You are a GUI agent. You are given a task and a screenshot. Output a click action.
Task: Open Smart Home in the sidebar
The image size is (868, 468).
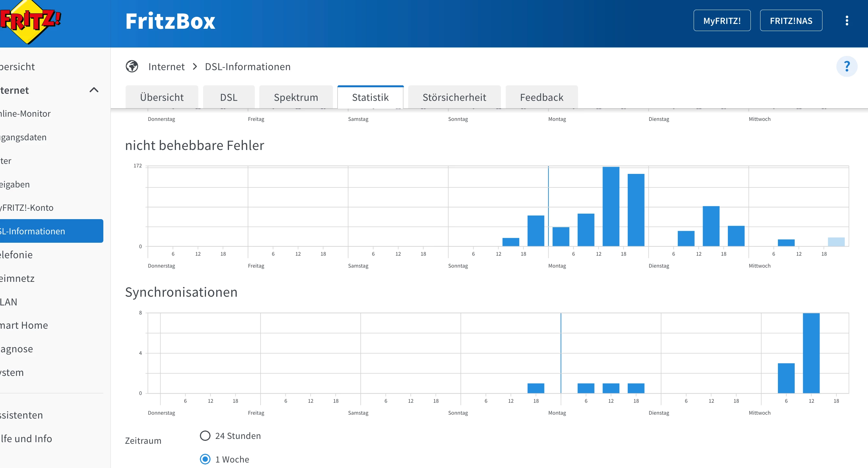click(24, 325)
